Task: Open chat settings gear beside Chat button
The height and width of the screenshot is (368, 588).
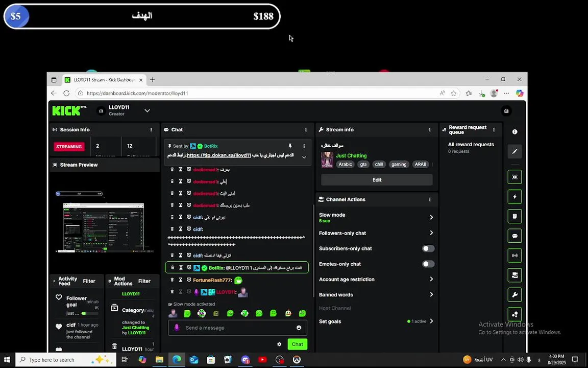Action: click(279, 344)
